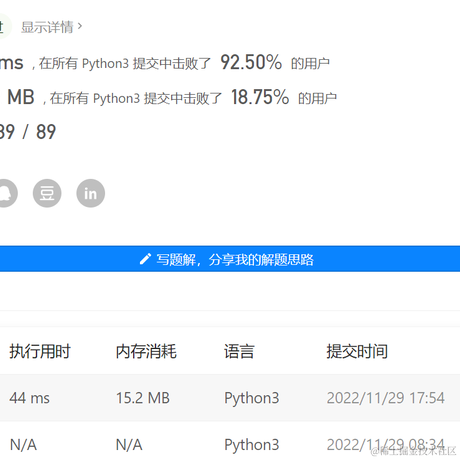Screen dimensions: 460x460
Task: Click the 写题解 share solution button
Action: click(230, 259)
